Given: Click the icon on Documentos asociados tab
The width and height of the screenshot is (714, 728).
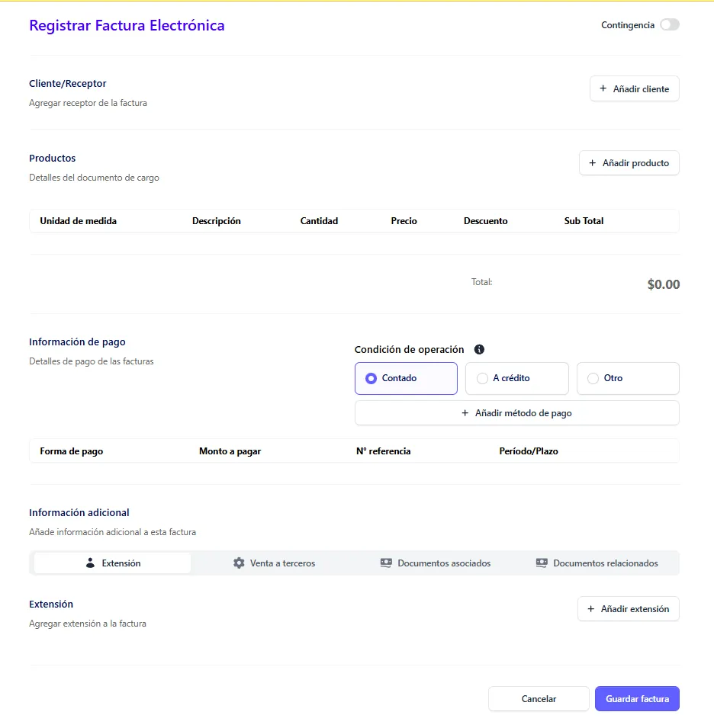Looking at the screenshot, I should (x=385, y=563).
